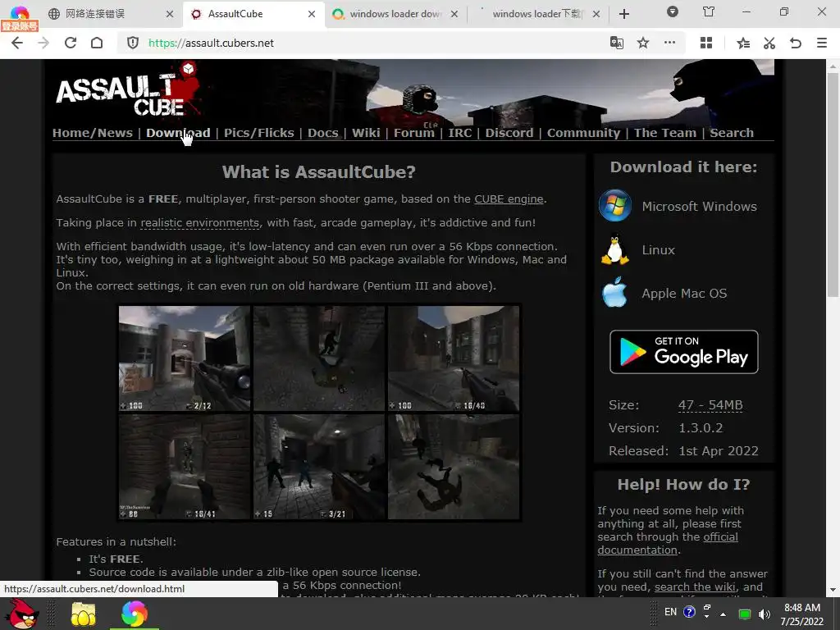Go back with the browser back arrow
The image size is (840, 630).
17,43
